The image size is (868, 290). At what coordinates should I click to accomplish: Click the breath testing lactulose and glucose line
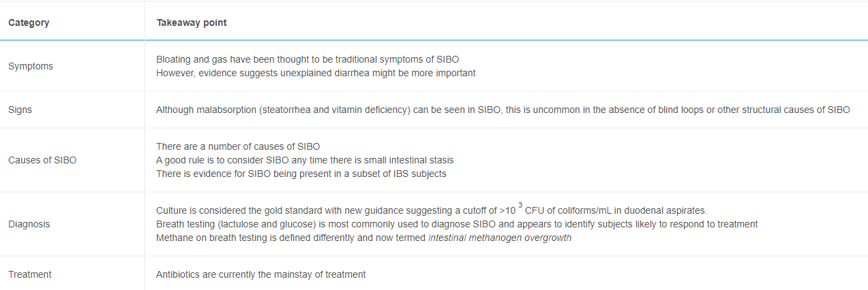point(457,224)
